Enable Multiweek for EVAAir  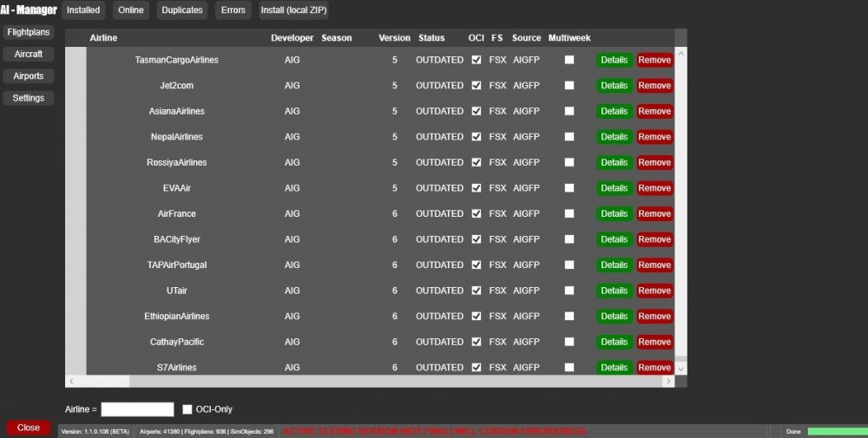pyautogui.click(x=569, y=188)
